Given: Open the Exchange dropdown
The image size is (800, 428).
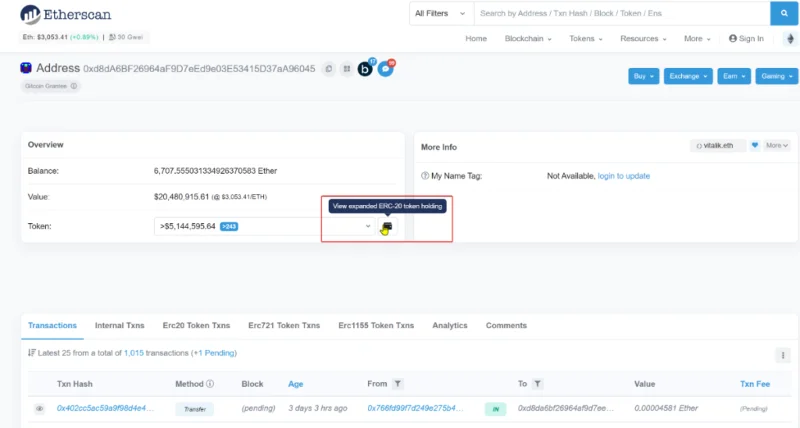Looking at the screenshot, I should coord(688,76).
